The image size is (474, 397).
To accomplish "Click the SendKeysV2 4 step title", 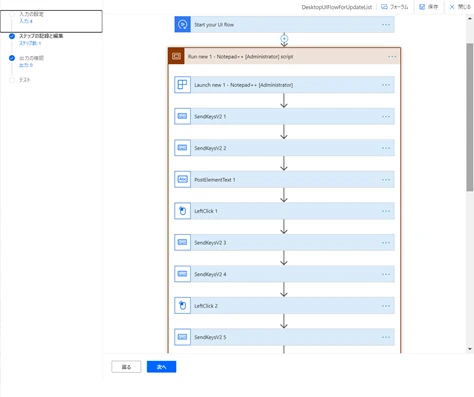I will click(x=210, y=274).
